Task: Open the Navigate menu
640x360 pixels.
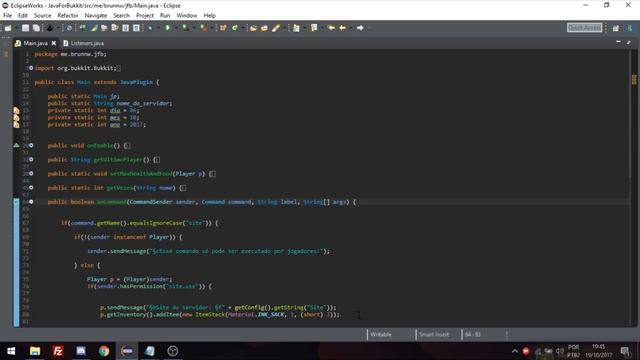Action: coord(96,16)
